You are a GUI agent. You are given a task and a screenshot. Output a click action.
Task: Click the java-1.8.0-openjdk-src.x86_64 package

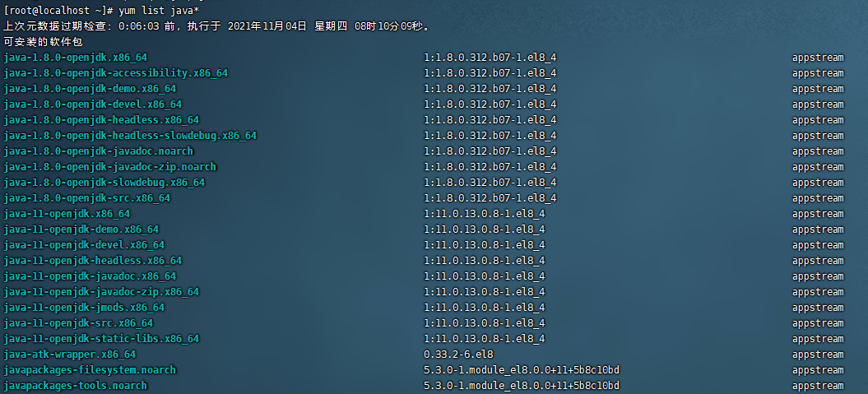87,198
